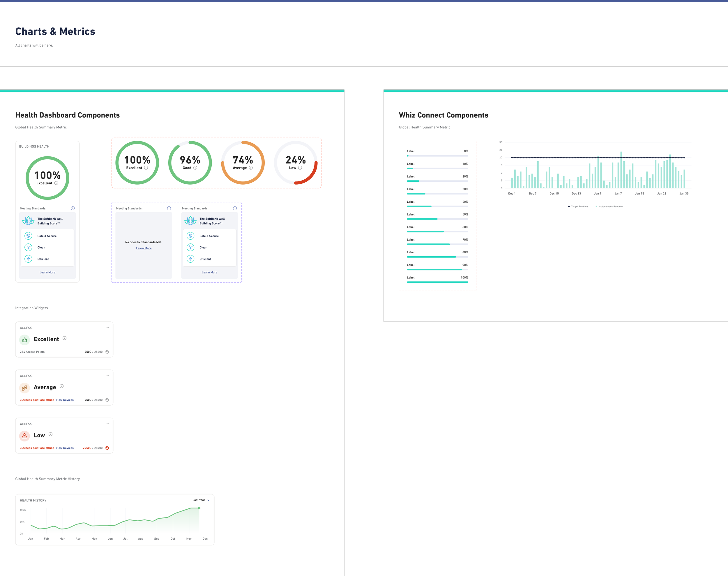This screenshot has height=576, width=728.
Task: Open ellipsis menu on Excellent access widget
Action: (x=107, y=328)
